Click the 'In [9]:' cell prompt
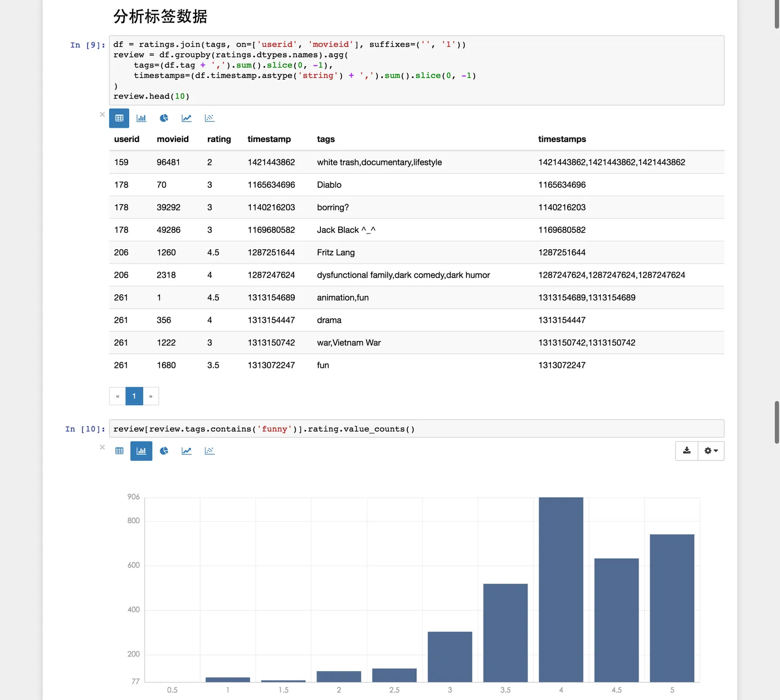Image resolution: width=780 pixels, height=700 pixels. click(x=87, y=45)
